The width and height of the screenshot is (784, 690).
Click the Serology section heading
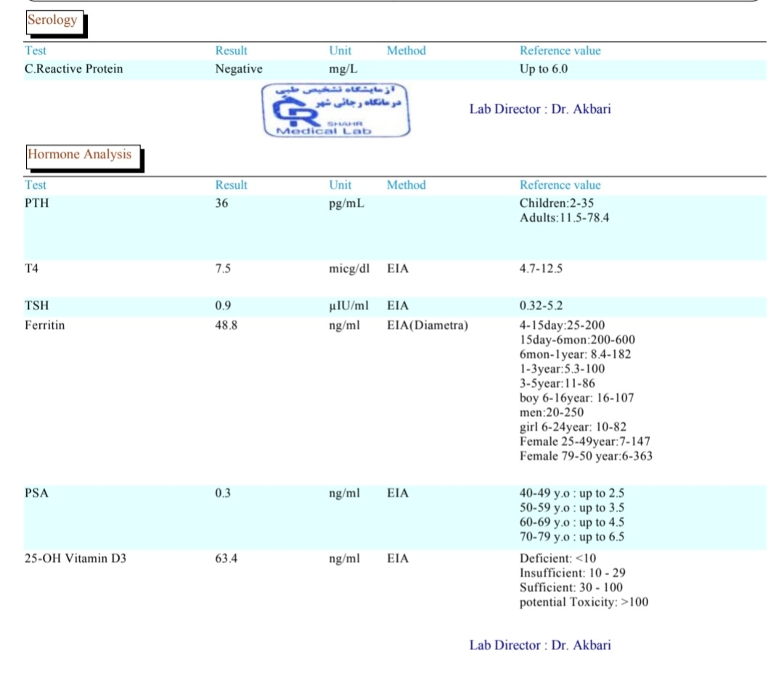point(52,20)
